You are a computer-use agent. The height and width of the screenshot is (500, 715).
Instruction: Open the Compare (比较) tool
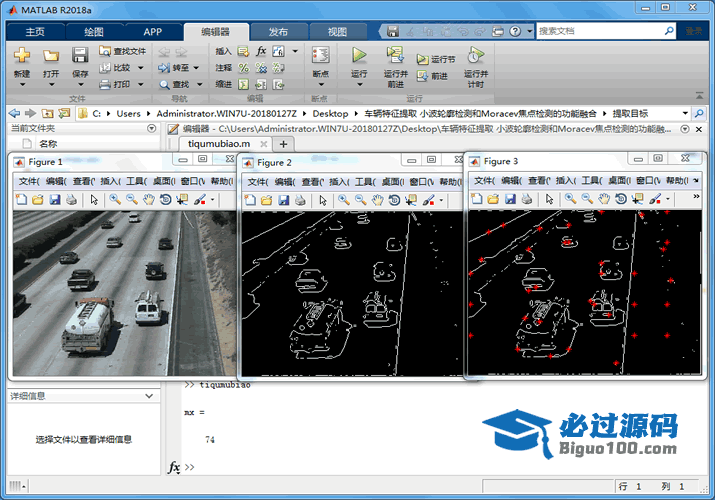click(x=116, y=67)
